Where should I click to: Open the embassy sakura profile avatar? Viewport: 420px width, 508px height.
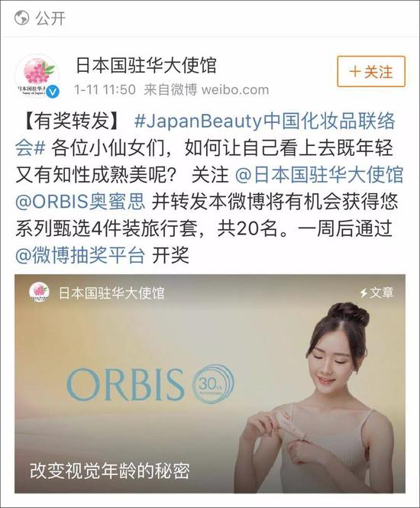[x=39, y=76]
